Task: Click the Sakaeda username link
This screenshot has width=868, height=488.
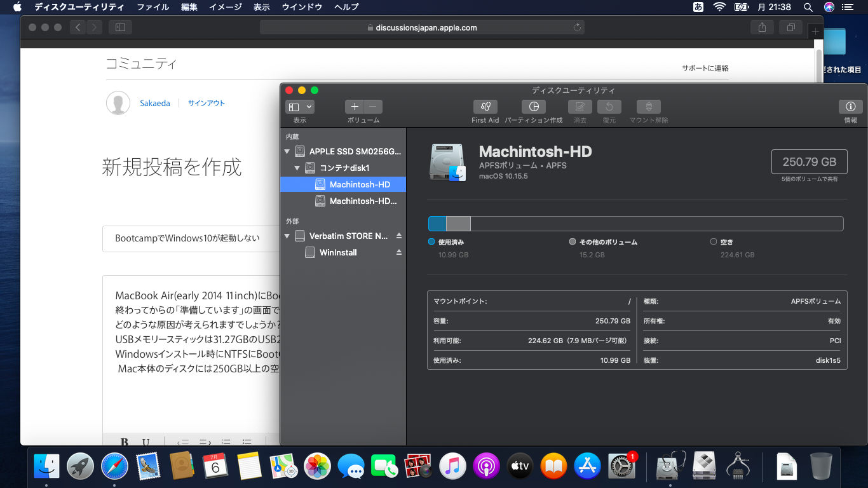Action: point(155,103)
